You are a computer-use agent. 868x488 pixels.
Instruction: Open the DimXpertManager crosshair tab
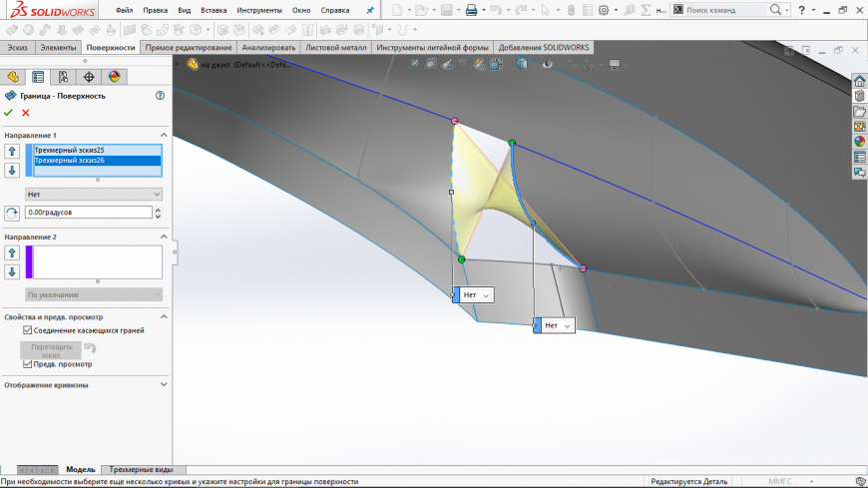point(89,77)
